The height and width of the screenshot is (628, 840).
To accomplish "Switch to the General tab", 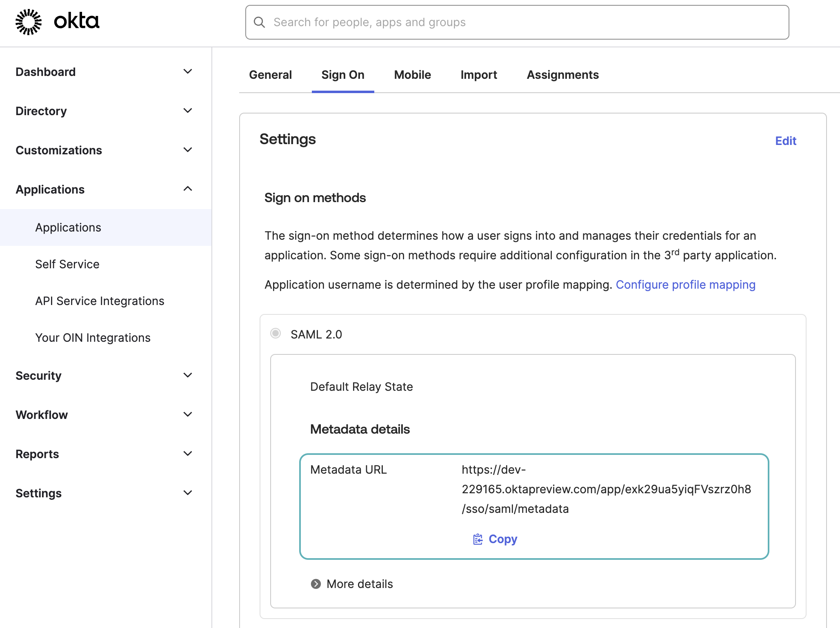I will 270,75.
